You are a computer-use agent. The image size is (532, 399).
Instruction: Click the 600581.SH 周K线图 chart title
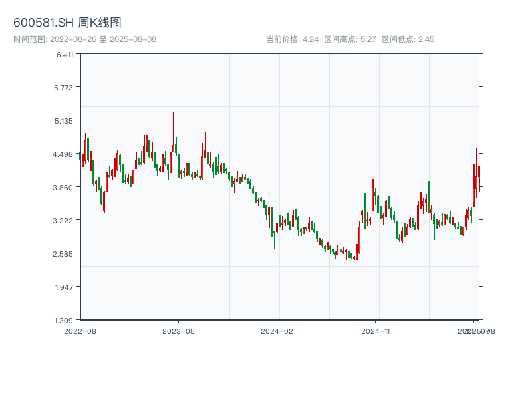pos(67,23)
